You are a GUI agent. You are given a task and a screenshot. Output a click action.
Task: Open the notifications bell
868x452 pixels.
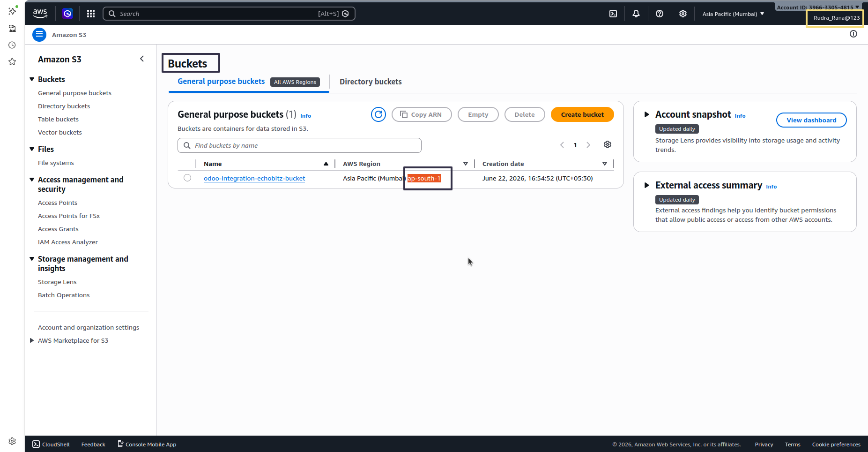click(x=636, y=14)
